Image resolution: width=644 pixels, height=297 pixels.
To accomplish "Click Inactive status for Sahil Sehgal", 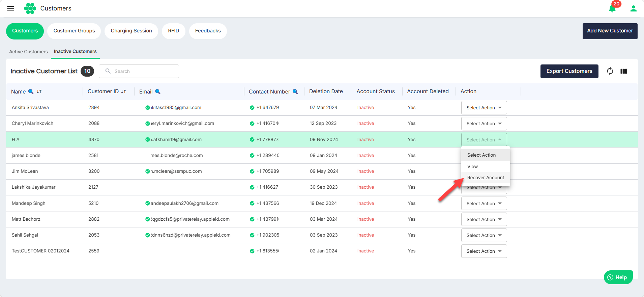I will click(366, 235).
